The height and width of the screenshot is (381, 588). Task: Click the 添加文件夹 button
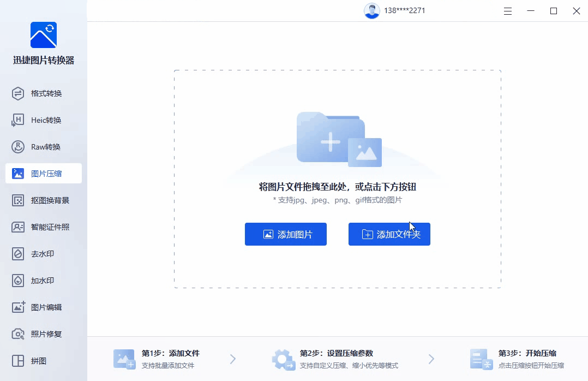pos(389,234)
